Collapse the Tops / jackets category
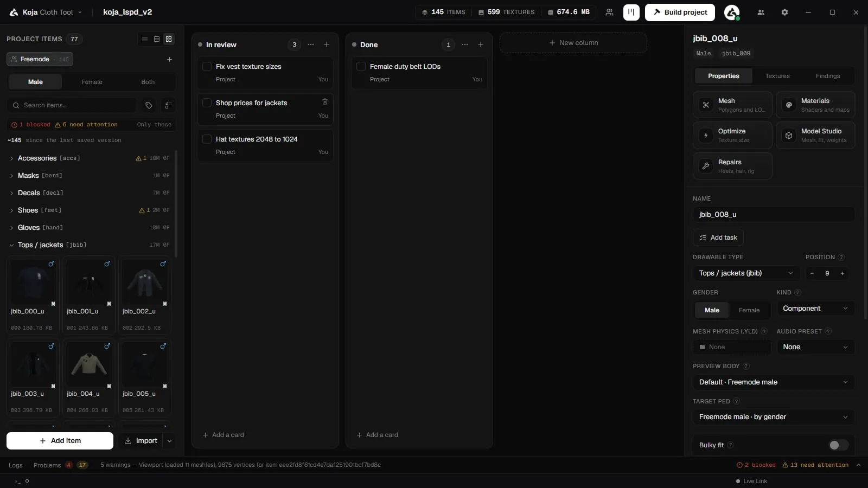 click(11, 245)
